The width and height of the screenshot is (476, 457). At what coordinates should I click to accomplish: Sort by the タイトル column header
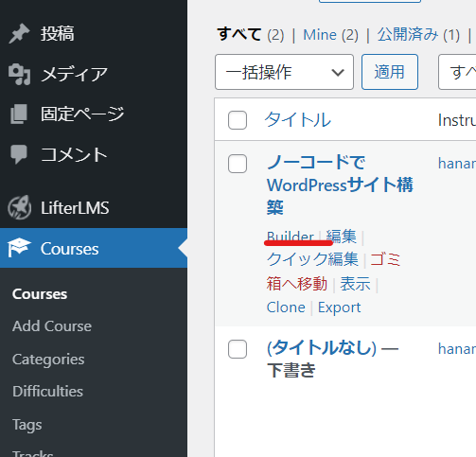(298, 120)
